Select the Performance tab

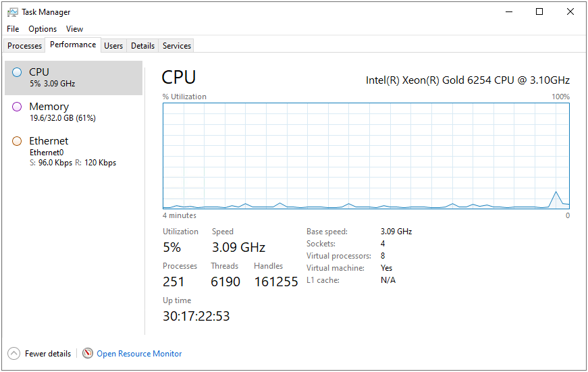pyautogui.click(x=73, y=45)
